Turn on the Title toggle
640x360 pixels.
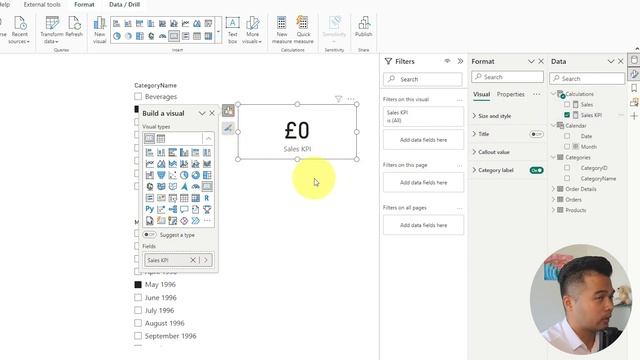[536, 134]
